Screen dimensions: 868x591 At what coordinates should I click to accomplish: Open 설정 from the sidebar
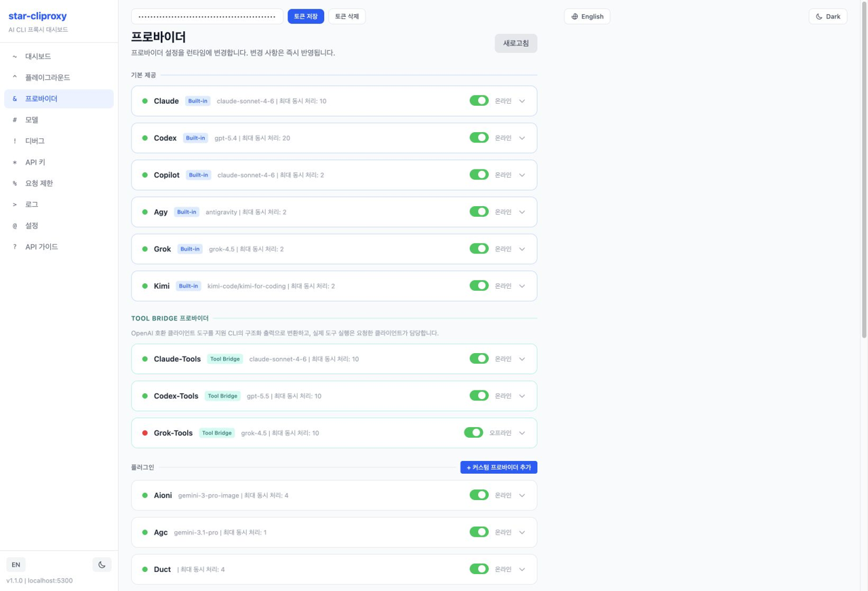tap(59, 226)
